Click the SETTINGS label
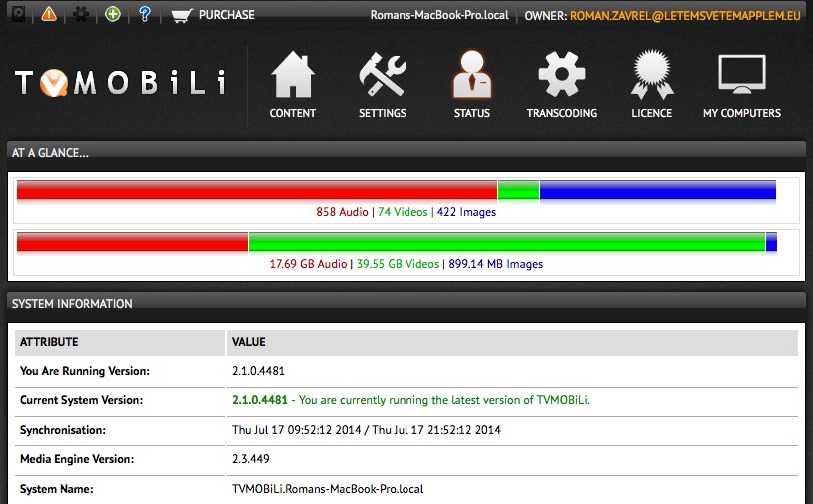Viewport: 813px width, 504px height. click(383, 113)
